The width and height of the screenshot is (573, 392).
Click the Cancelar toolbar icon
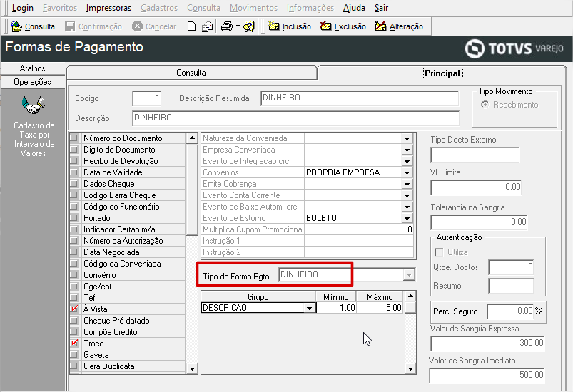click(137, 26)
